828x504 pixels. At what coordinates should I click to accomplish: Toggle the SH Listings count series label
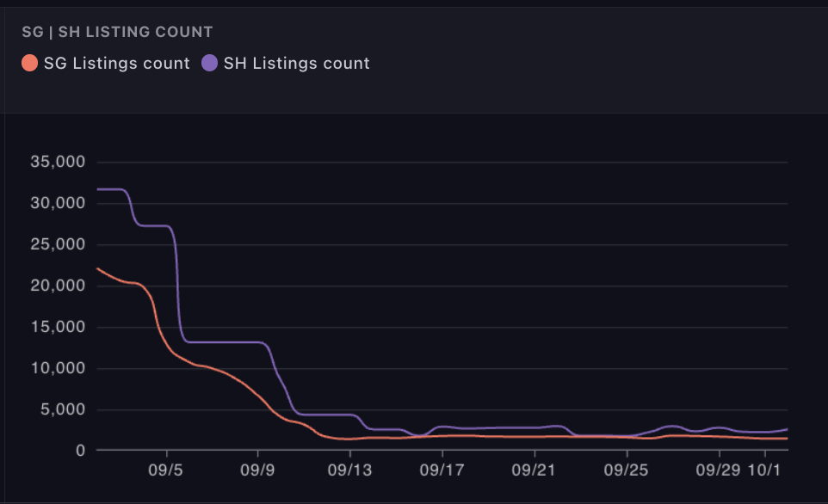296,63
